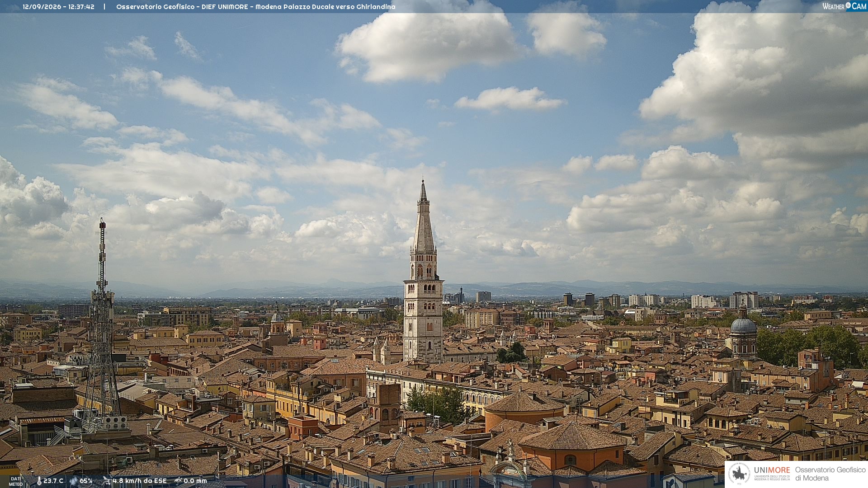Click the wind anemometer icon
Viewport: 868px width, 488px height.
click(107, 481)
